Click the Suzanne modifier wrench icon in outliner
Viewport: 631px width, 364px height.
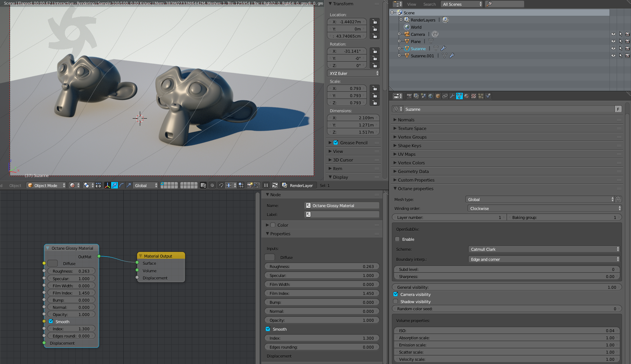tap(443, 48)
